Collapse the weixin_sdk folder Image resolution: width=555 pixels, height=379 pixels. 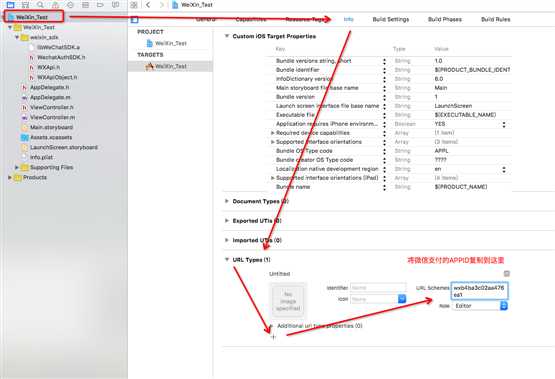[x=17, y=37]
